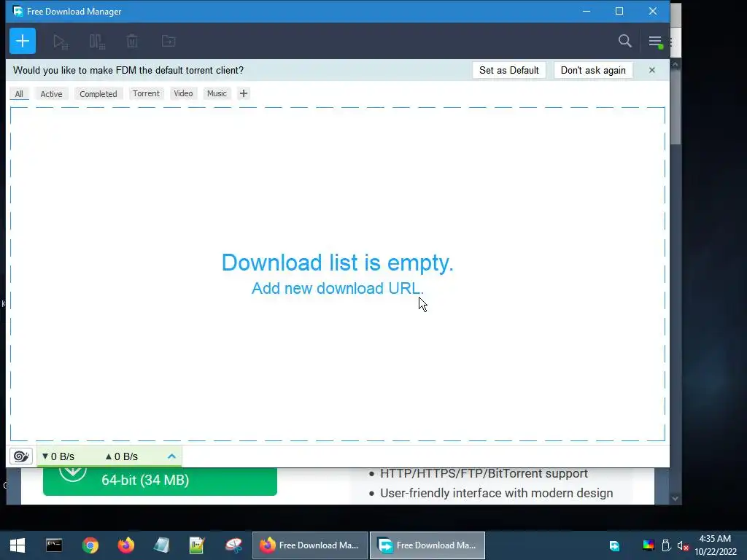This screenshot has height=560, width=747.
Task: Click FDM taskbar window button
Action: point(427,545)
